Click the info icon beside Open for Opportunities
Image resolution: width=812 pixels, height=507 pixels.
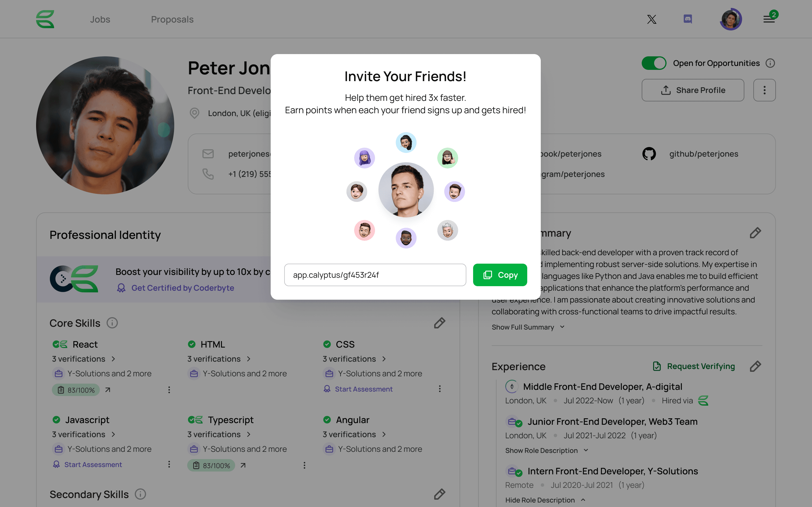point(770,63)
